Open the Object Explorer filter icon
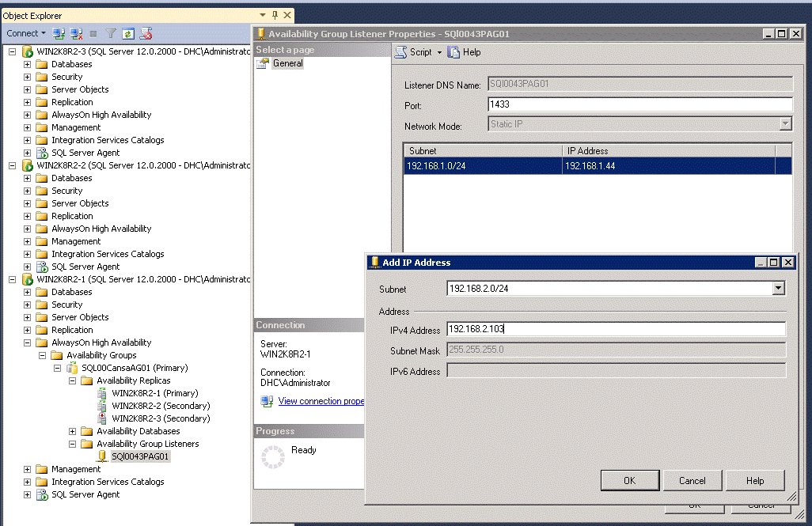Viewport: 812px width, 526px height. tap(111, 33)
